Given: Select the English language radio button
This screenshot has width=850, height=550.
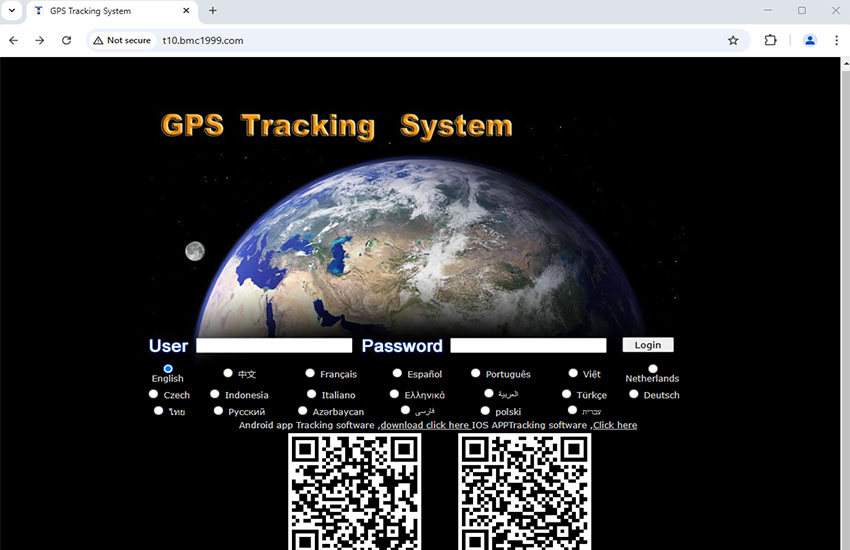Looking at the screenshot, I should (x=168, y=368).
